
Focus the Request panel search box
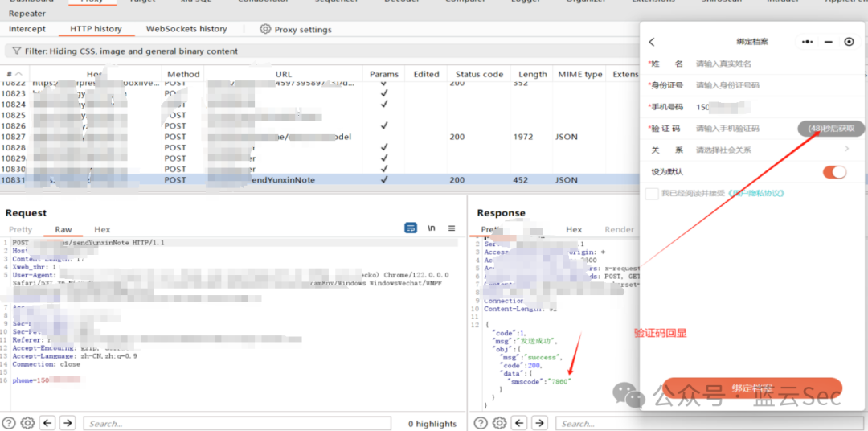point(237,423)
